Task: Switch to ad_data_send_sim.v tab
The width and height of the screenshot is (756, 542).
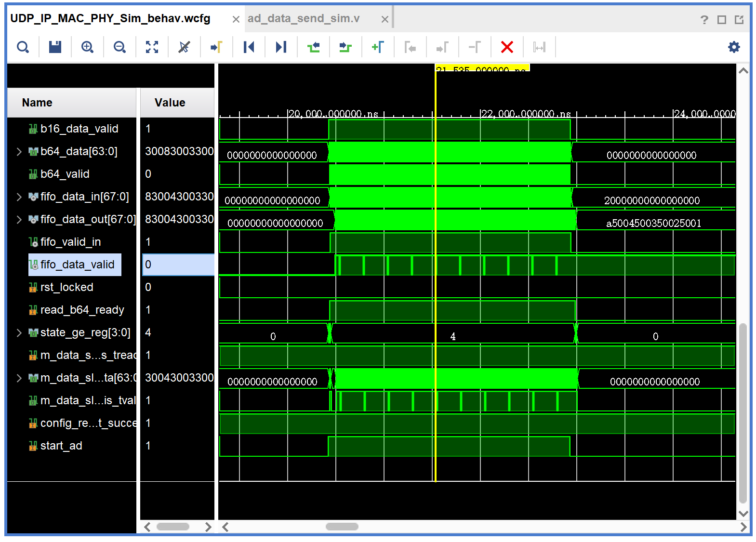Action: point(304,19)
